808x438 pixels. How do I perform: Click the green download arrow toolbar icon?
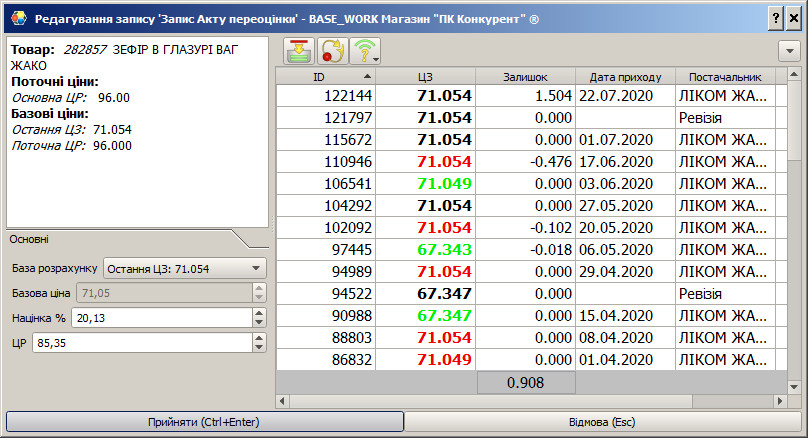(299, 51)
